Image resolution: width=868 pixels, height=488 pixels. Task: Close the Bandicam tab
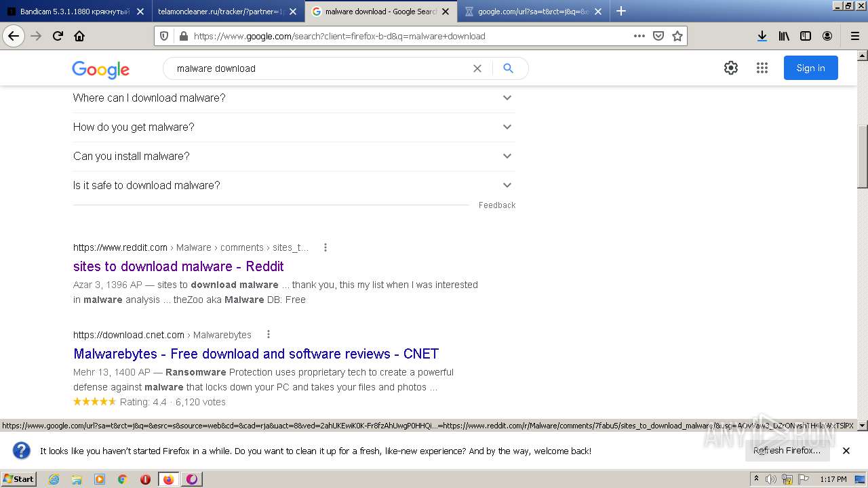point(140,12)
